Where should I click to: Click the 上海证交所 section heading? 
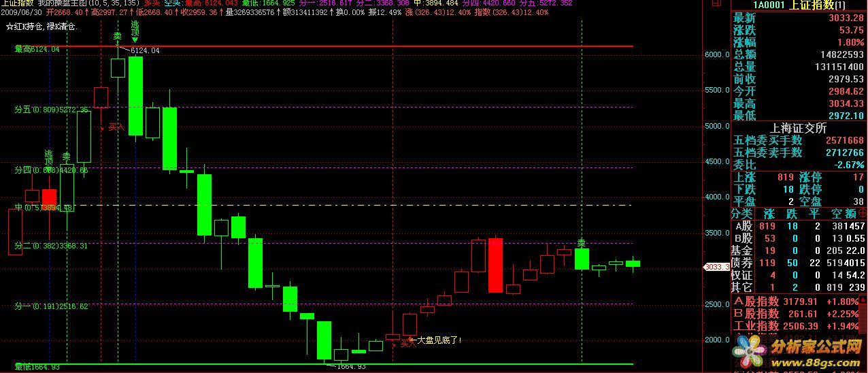click(798, 128)
